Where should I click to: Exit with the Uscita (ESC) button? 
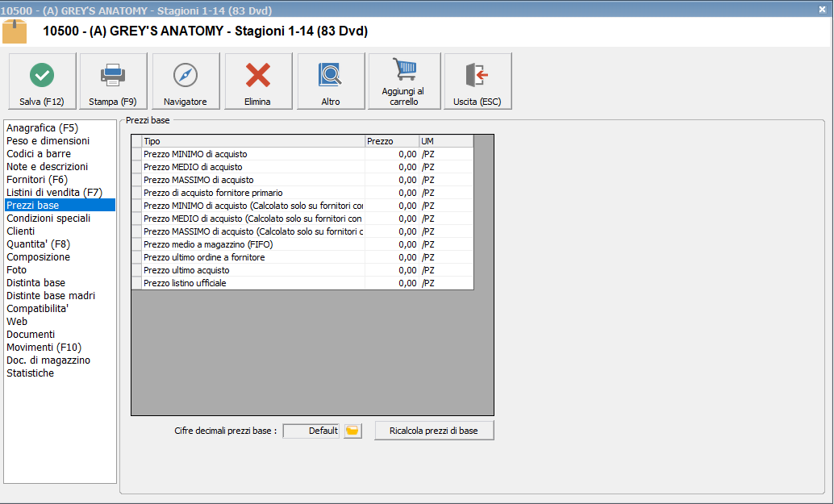tap(477, 81)
